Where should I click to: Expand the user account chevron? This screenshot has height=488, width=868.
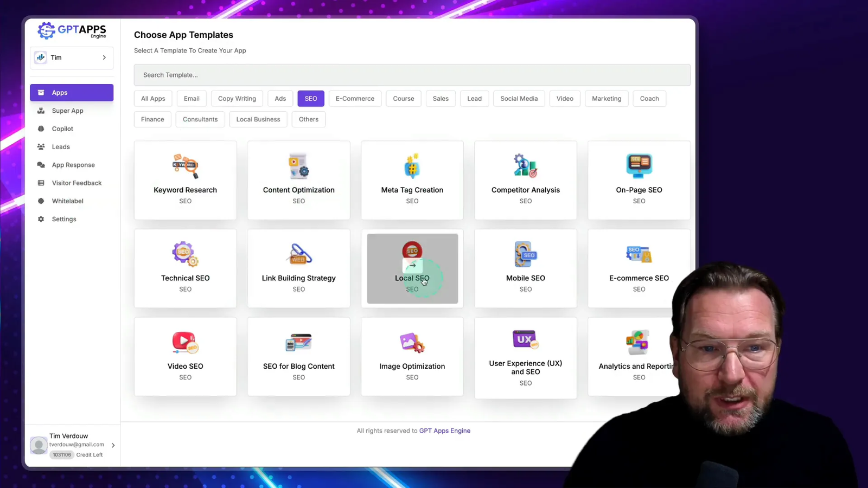(x=113, y=445)
